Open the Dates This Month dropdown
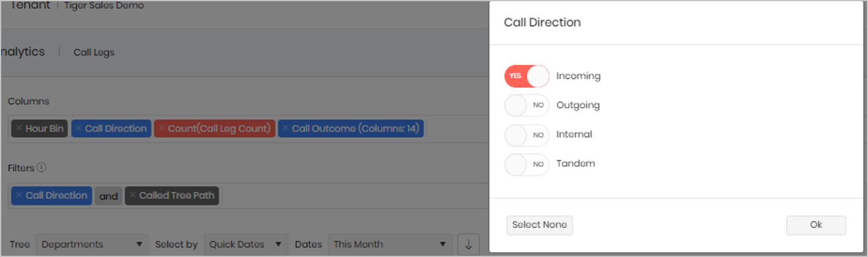Screen dimensions: 868x257 coord(390,244)
